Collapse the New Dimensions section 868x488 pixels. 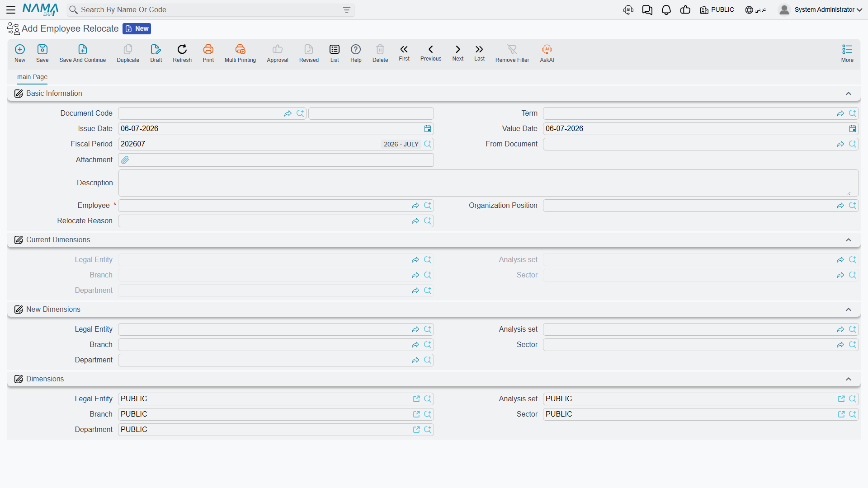click(x=849, y=310)
